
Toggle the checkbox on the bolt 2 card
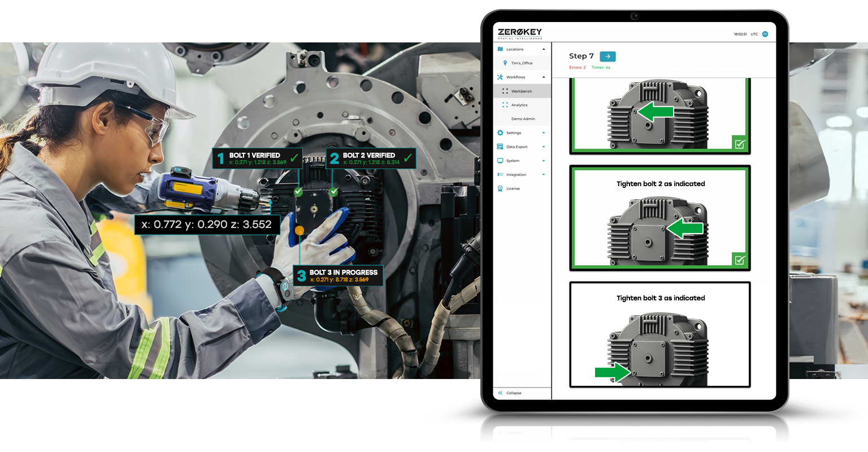coord(740,260)
